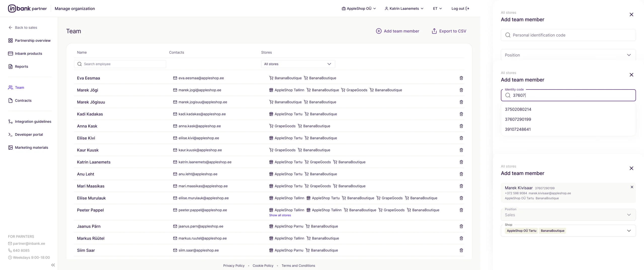The width and height of the screenshot is (644, 270).
Task: Click the Stores column header
Action: click(x=266, y=53)
